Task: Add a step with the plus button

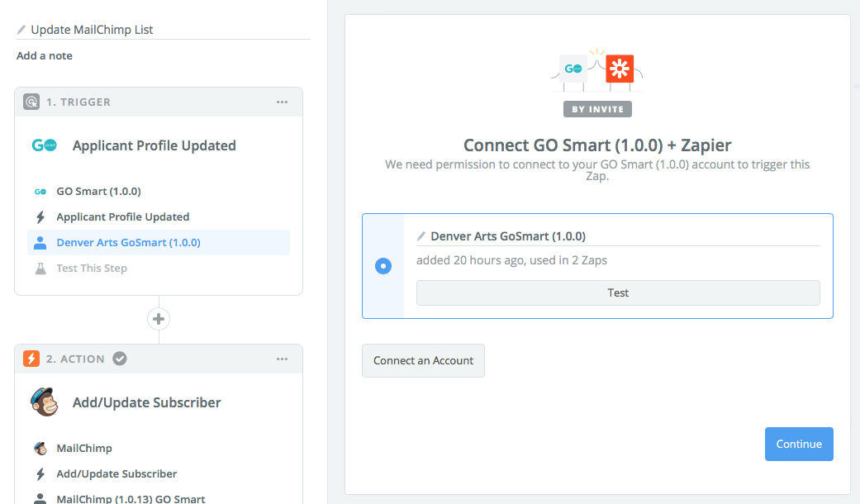Action: (x=159, y=319)
